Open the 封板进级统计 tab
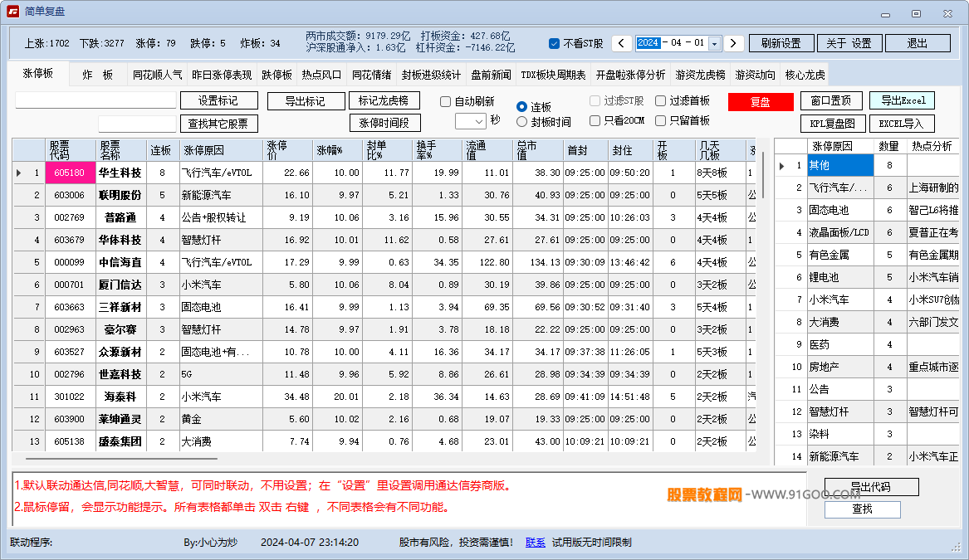Viewport: 969px width, 560px height. [x=431, y=75]
